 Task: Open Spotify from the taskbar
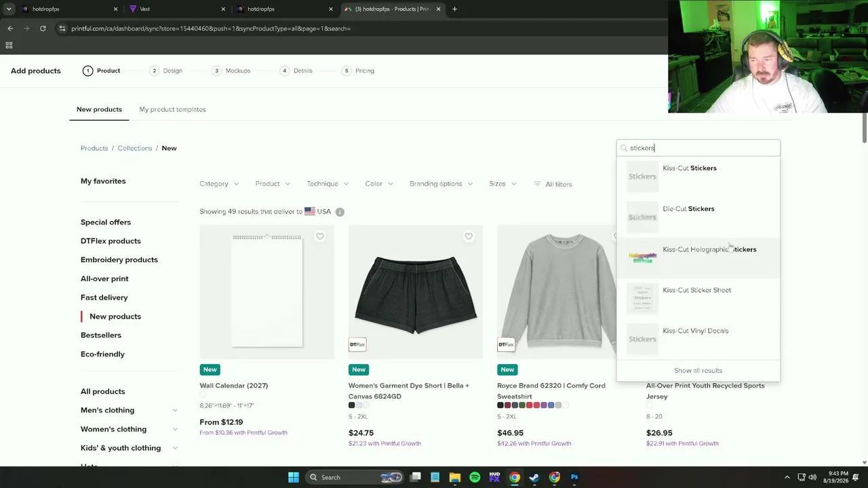[475, 477]
